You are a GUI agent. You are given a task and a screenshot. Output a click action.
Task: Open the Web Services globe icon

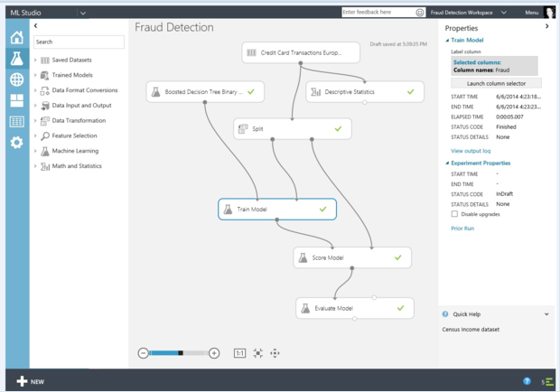[15, 79]
